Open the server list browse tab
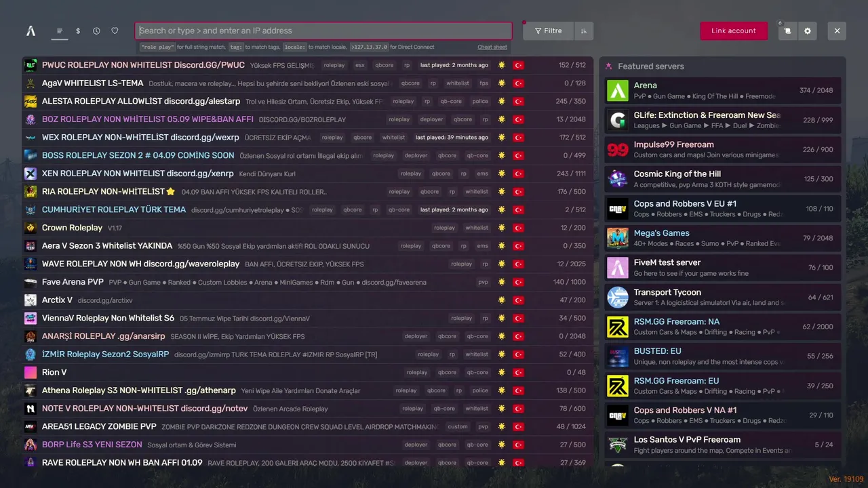 click(x=60, y=30)
